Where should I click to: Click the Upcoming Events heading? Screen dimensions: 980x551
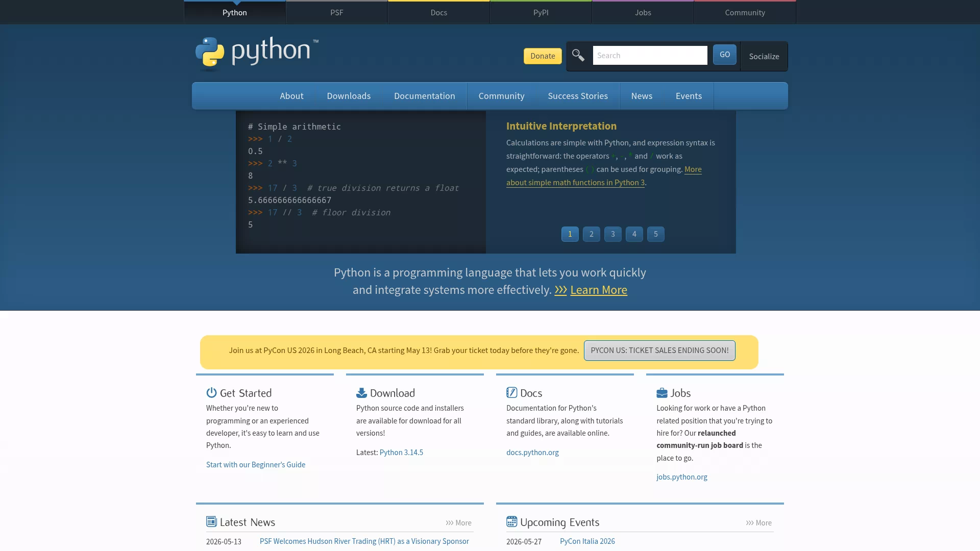tap(560, 522)
